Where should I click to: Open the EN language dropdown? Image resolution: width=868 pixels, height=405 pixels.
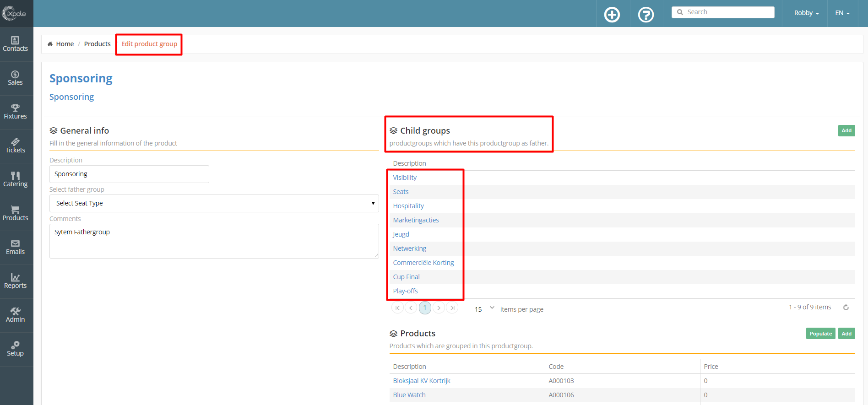pos(842,13)
